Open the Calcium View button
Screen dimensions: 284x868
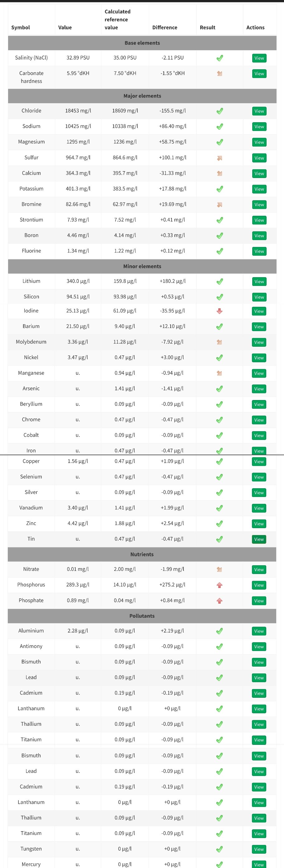click(259, 174)
